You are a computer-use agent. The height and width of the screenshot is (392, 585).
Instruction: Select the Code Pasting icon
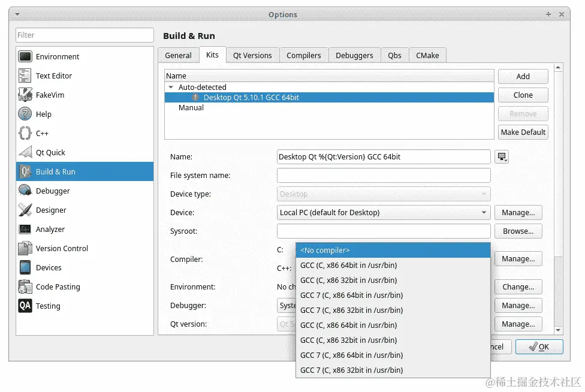point(25,287)
